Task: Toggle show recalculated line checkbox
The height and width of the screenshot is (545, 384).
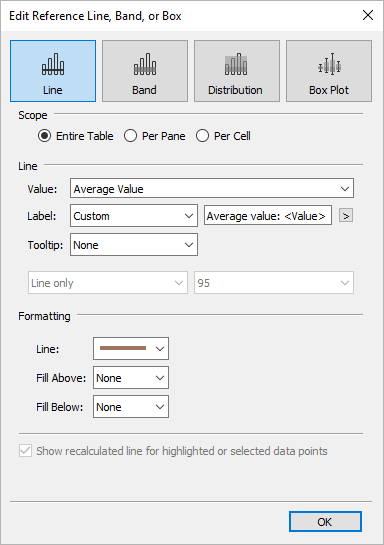Action: coord(25,451)
